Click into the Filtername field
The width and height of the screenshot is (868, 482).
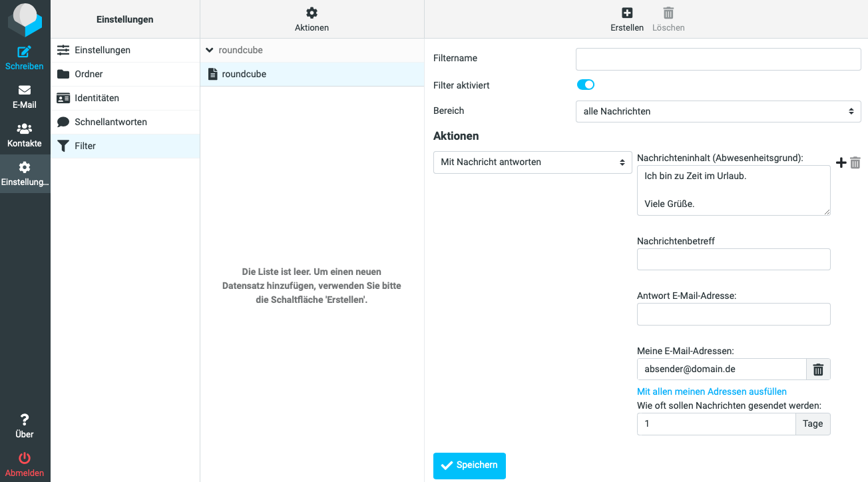point(718,59)
